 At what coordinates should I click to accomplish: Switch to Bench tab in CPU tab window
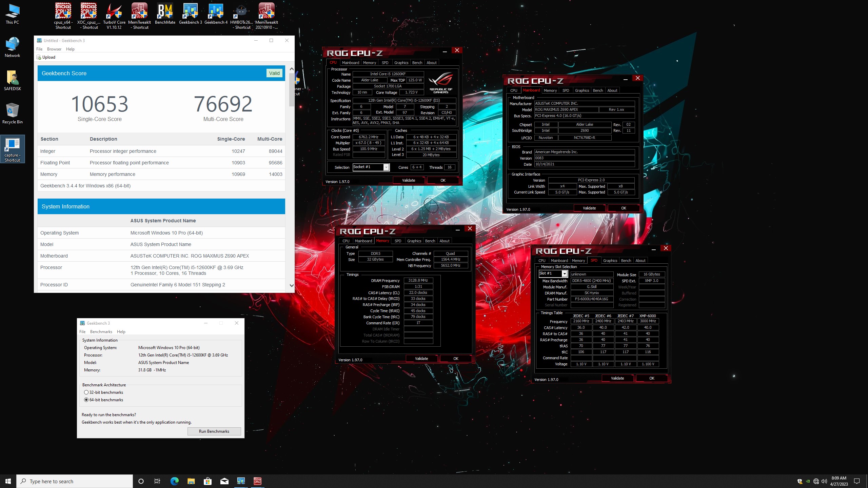(x=417, y=63)
